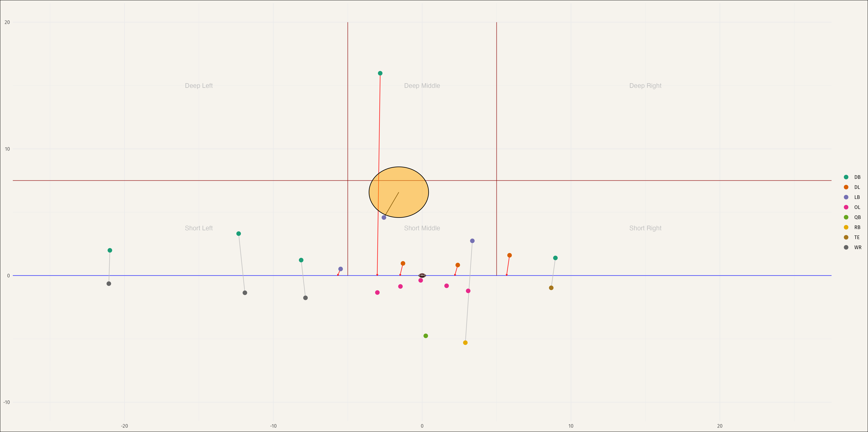
Task: Select the football at the line of scrimmage
Action: 422,275
